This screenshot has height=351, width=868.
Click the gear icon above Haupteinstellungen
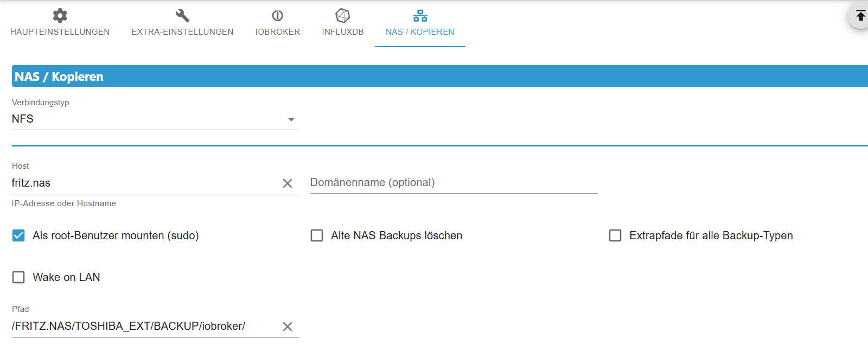coord(60,15)
